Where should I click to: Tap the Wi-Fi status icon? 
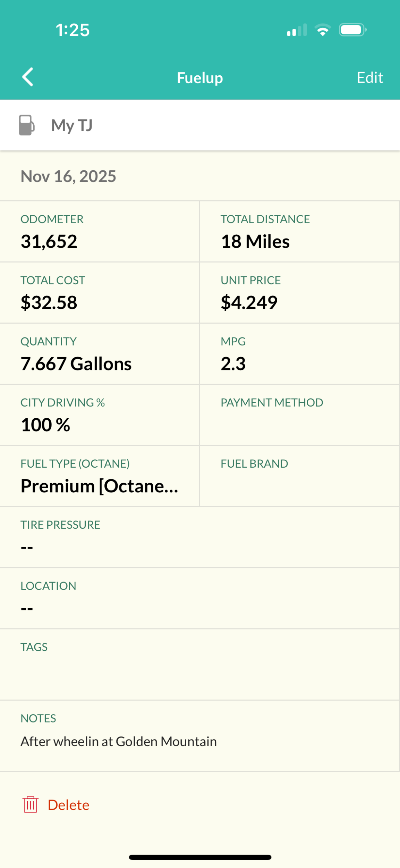(323, 30)
